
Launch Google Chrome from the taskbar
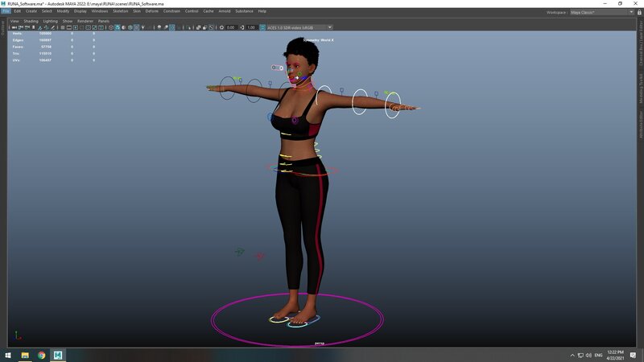pyautogui.click(x=41, y=354)
